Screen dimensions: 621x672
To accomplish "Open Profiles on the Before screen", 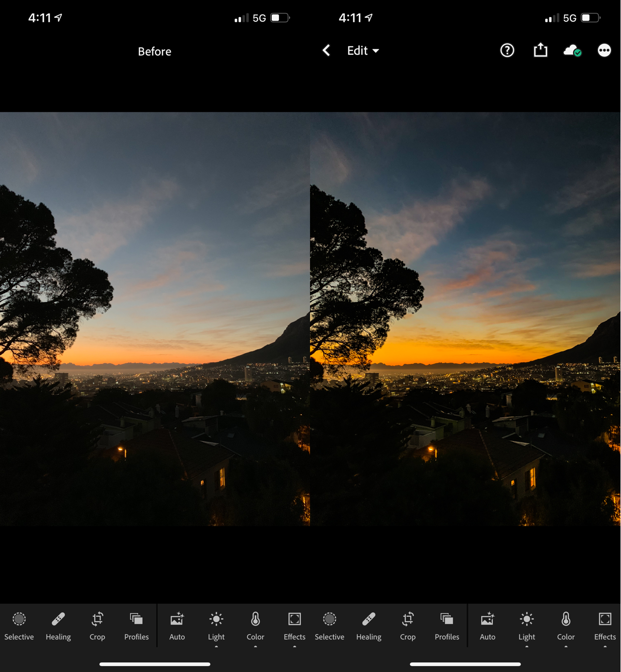I will pyautogui.click(x=136, y=626).
